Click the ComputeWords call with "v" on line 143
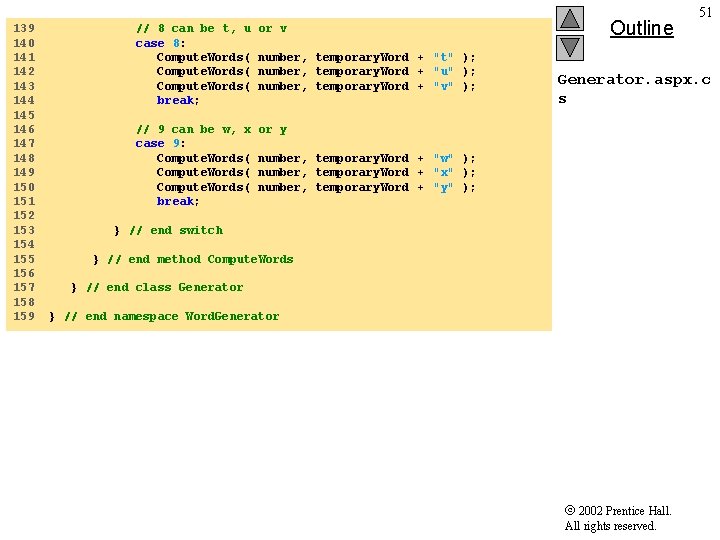The image size is (720, 540). coord(316,86)
